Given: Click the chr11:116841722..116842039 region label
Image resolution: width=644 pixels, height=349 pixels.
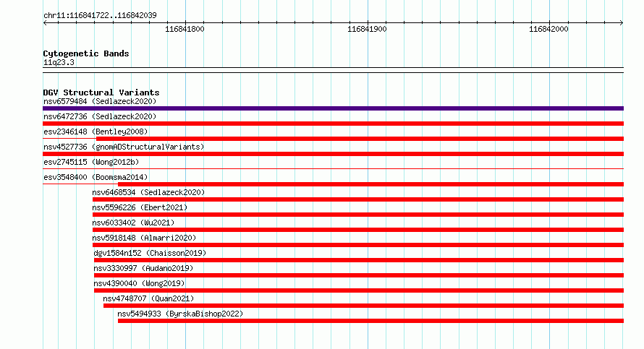Looking at the screenshot, I should (x=100, y=16).
